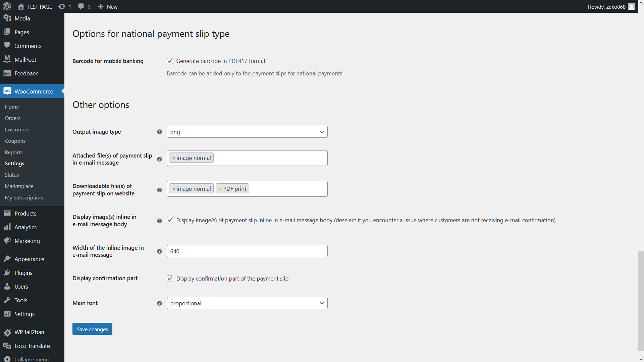This screenshot has width=644, height=362.
Task: Open WooCommerce Home submenu
Action: click(x=12, y=107)
